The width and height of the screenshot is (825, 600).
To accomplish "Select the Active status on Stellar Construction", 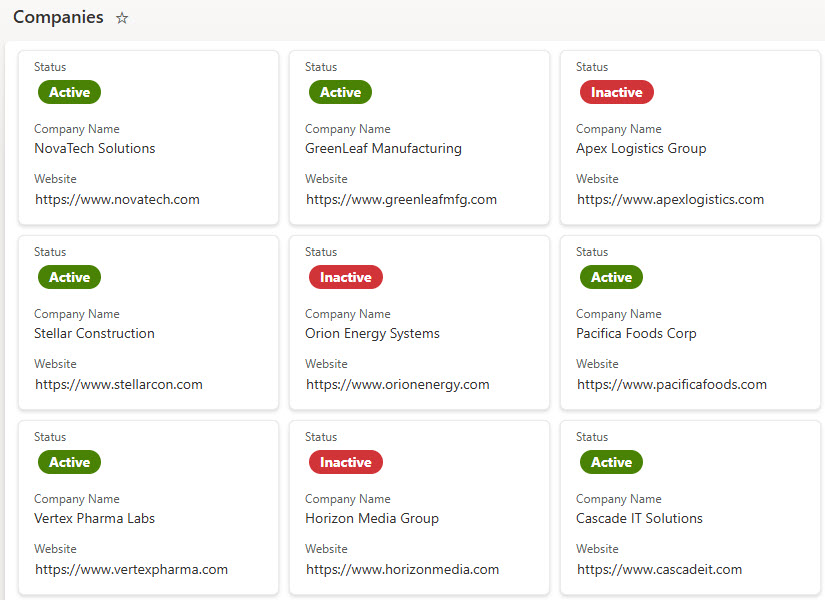I will [69, 277].
